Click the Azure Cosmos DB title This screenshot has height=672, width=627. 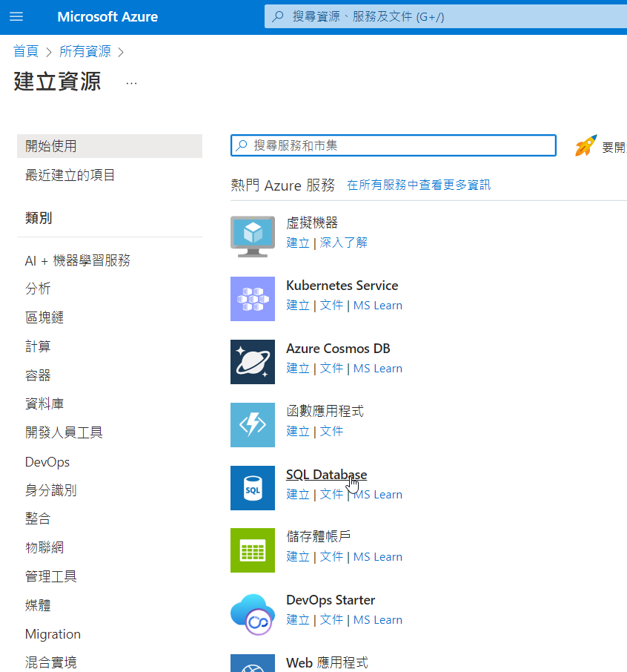338,349
